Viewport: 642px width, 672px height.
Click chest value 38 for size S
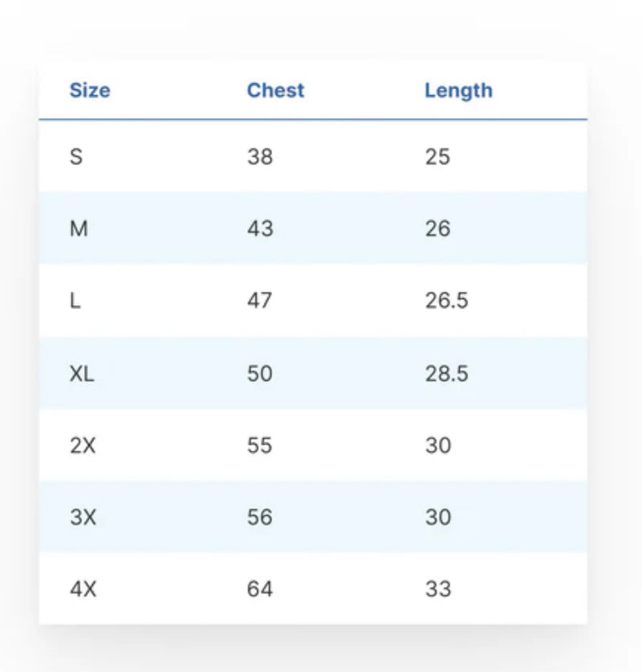coord(260,156)
